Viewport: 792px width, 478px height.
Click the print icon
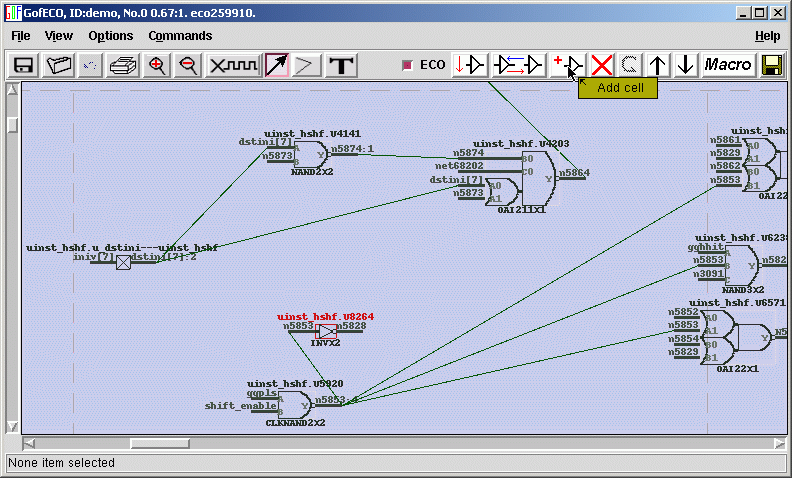122,65
